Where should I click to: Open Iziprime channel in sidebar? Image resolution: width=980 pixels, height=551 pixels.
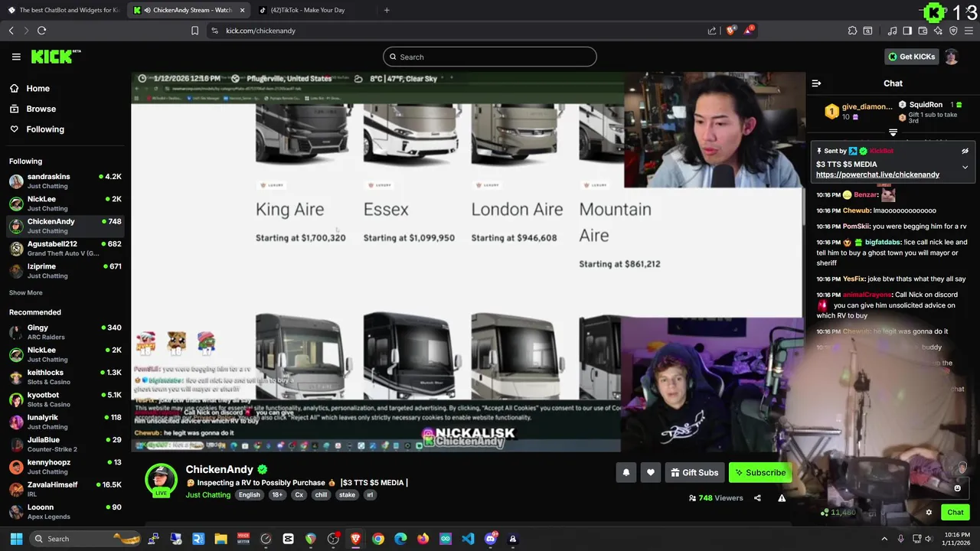(x=65, y=271)
